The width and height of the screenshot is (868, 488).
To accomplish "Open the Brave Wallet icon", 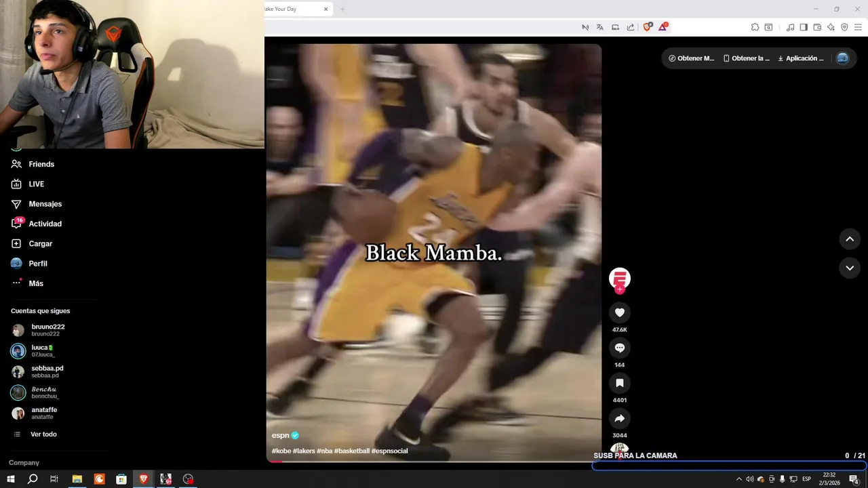I will tap(817, 27).
